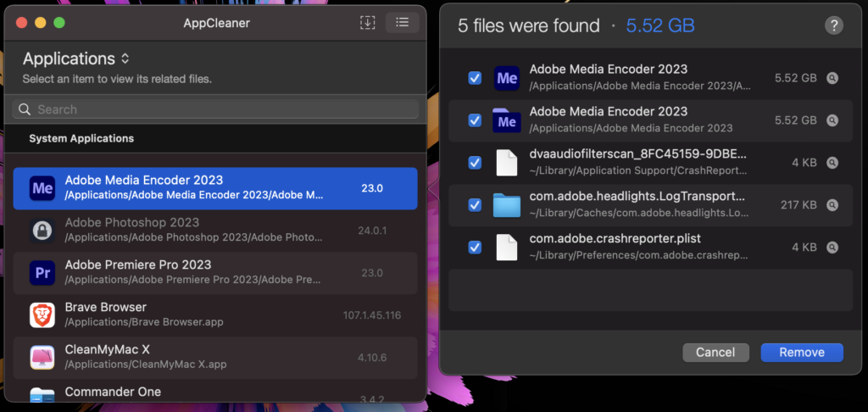The height and width of the screenshot is (412, 868).
Task: Select Adobe Photoshop 2023 row
Action: (215, 231)
